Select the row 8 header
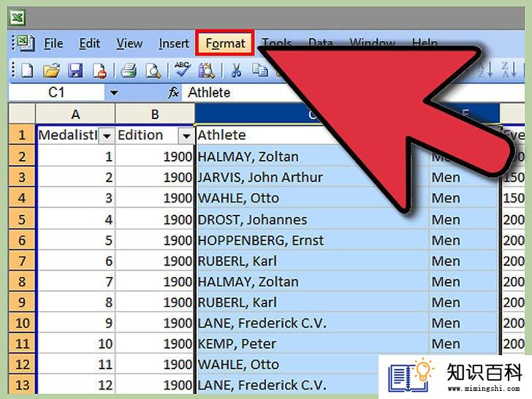The width and height of the screenshot is (532, 399). click(22, 281)
